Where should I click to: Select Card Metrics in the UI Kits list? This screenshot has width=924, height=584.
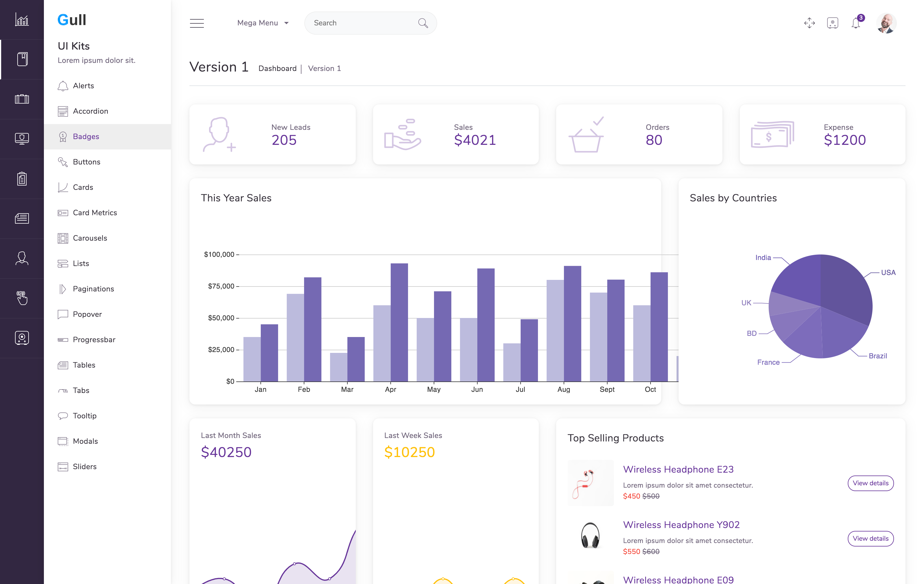(95, 212)
